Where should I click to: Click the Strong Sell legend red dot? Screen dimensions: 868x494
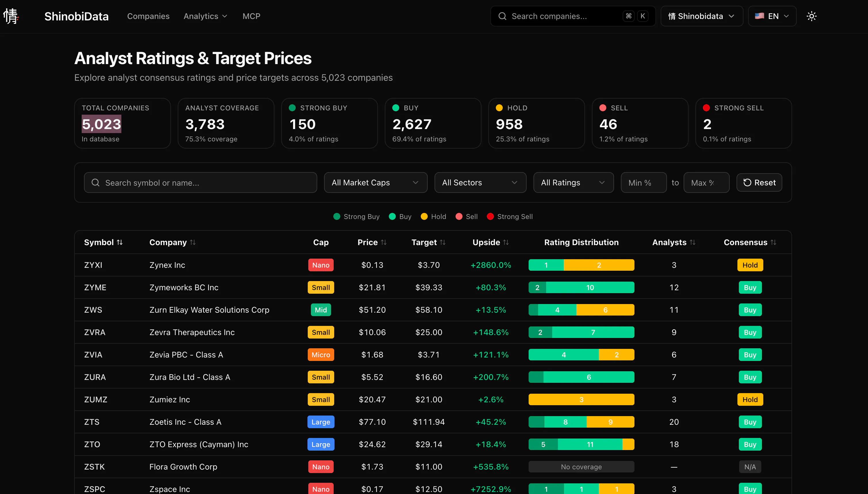(490, 216)
